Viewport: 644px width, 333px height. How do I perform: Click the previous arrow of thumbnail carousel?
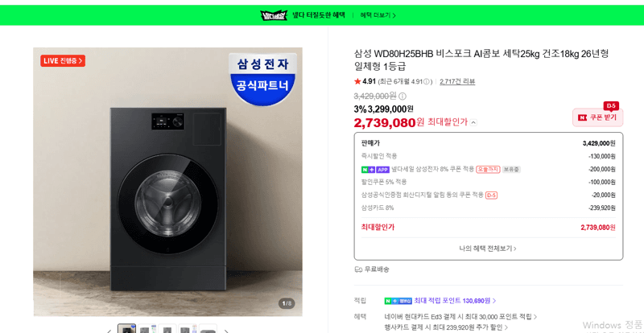[x=109, y=330]
